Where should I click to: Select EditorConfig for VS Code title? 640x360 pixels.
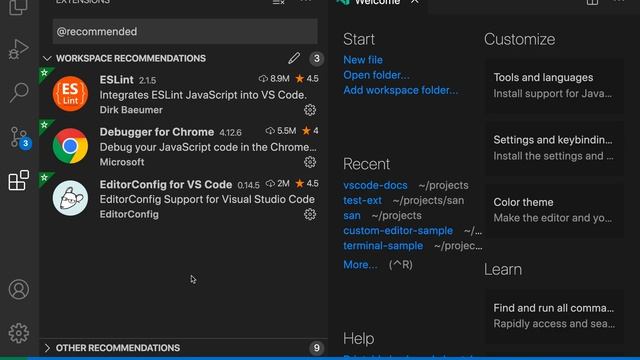[166, 184]
